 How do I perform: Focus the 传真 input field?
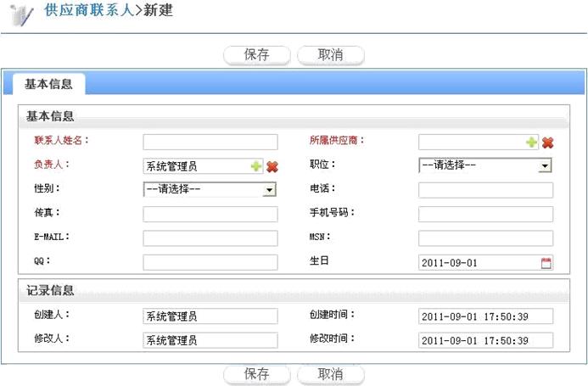[210, 214]
